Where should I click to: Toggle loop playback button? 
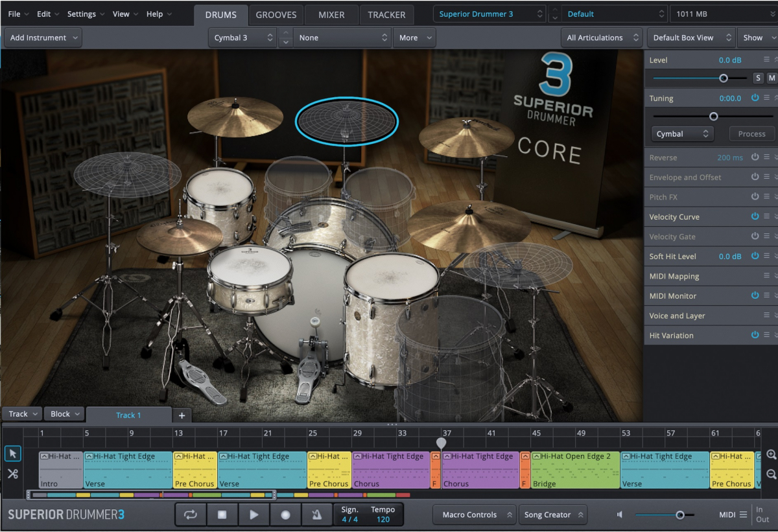pos(190,515)
